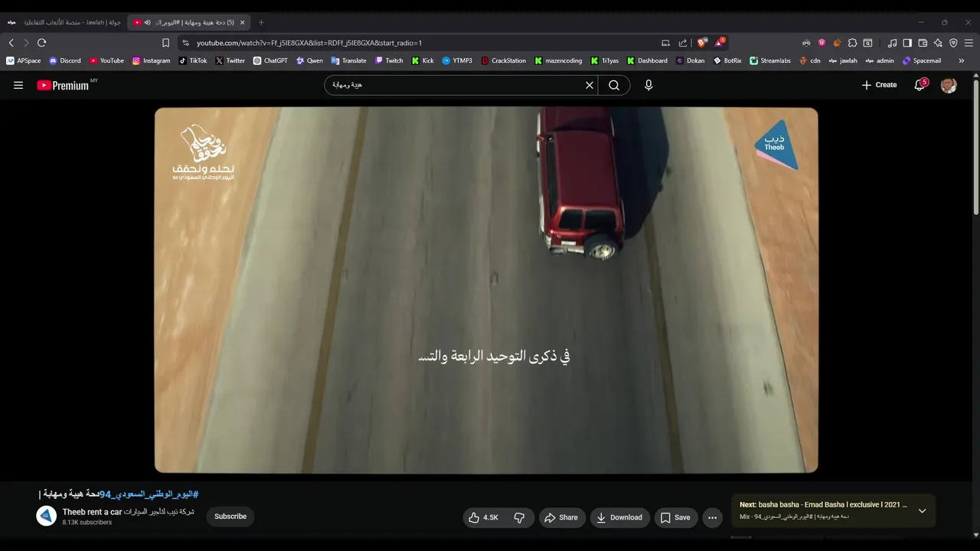980x551 pixels.
Task: Start voice search with microphone icon
Action: click(648, 85)
